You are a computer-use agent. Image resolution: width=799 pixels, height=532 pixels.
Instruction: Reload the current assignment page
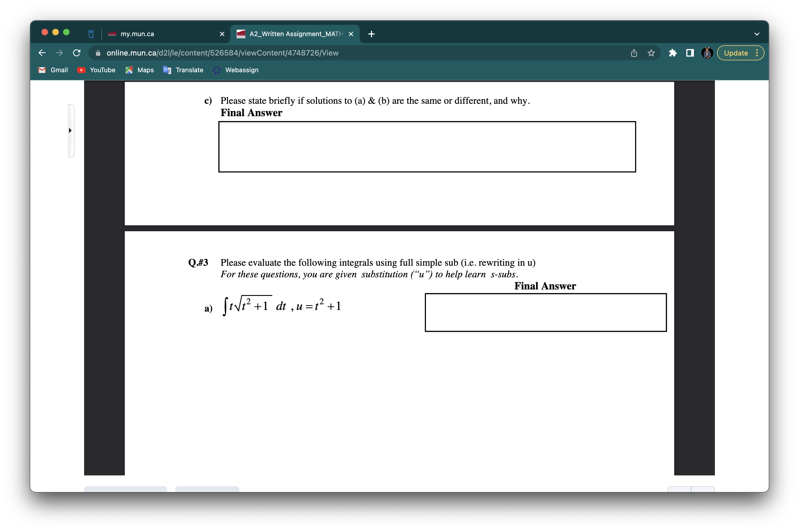pos(77,53)
